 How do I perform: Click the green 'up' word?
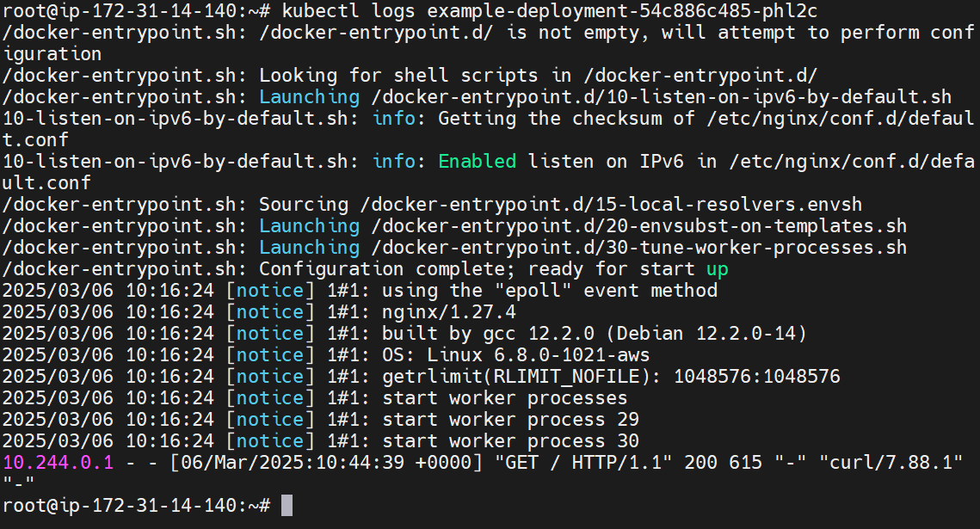(x=717, y=269)
